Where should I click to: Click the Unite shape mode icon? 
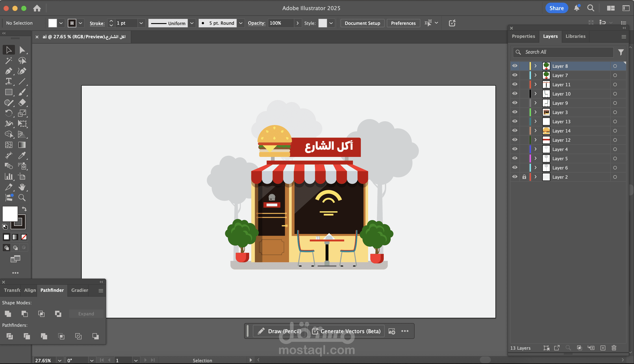(8, 314)
